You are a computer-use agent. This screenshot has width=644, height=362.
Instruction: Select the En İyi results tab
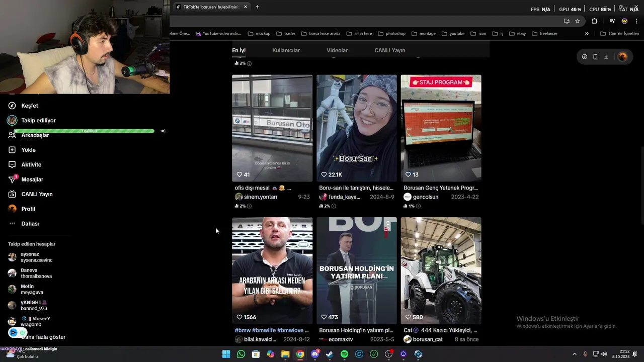[238, 50]
